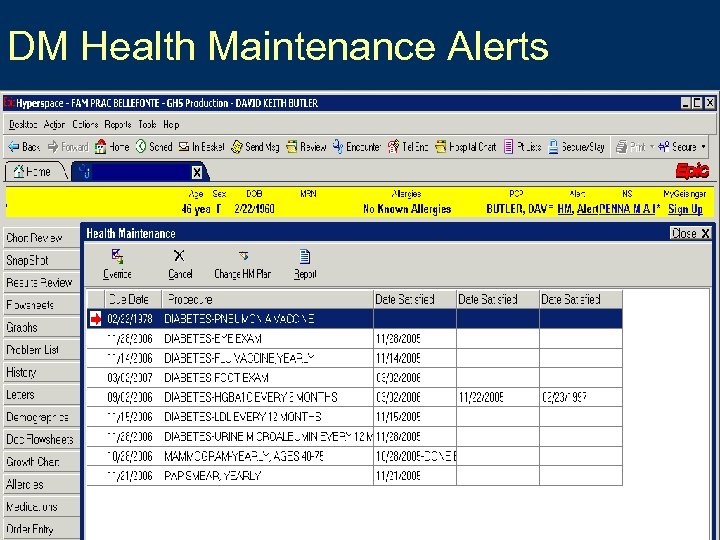Click the Forward arrow icon
The width and height of the screenshot is (720, 540).
(x=53, y=147)
